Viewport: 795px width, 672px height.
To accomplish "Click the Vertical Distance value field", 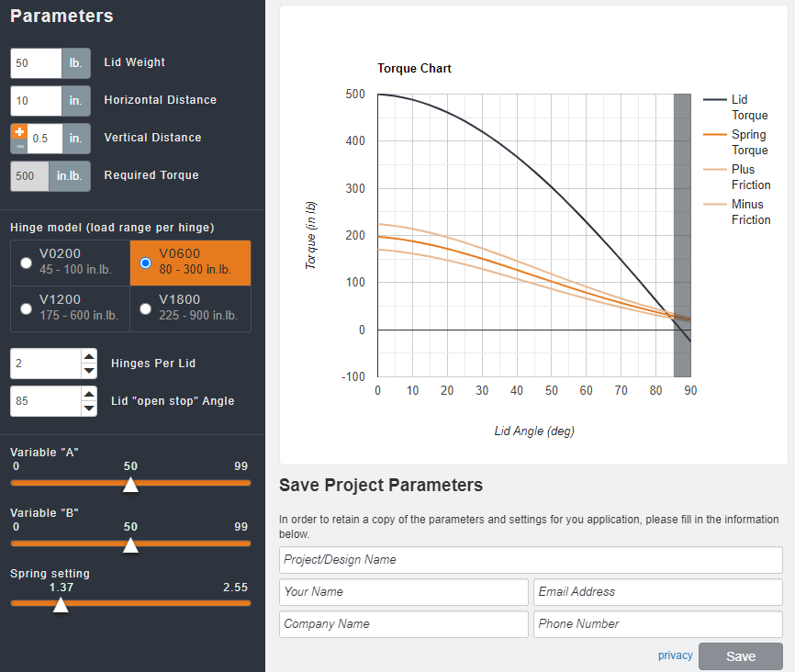I will click(45, 139).
